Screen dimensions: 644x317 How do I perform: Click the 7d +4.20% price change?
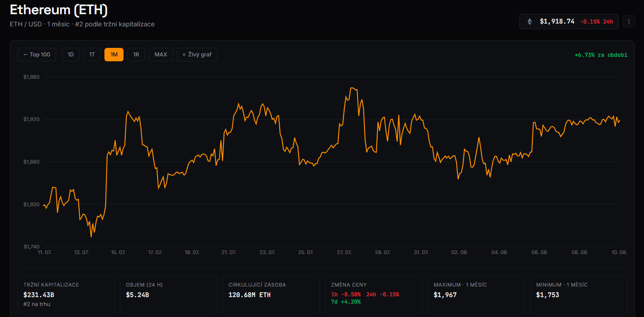click(x=346, y=302)
